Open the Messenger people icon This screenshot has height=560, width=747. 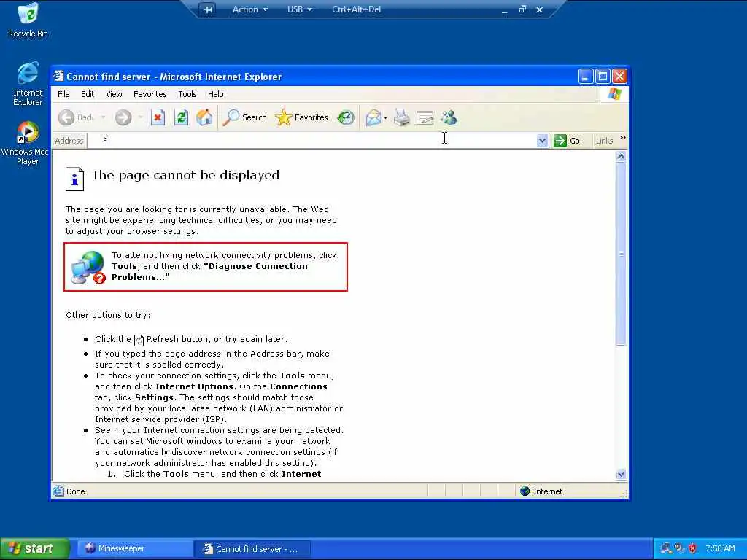[449, 117]
